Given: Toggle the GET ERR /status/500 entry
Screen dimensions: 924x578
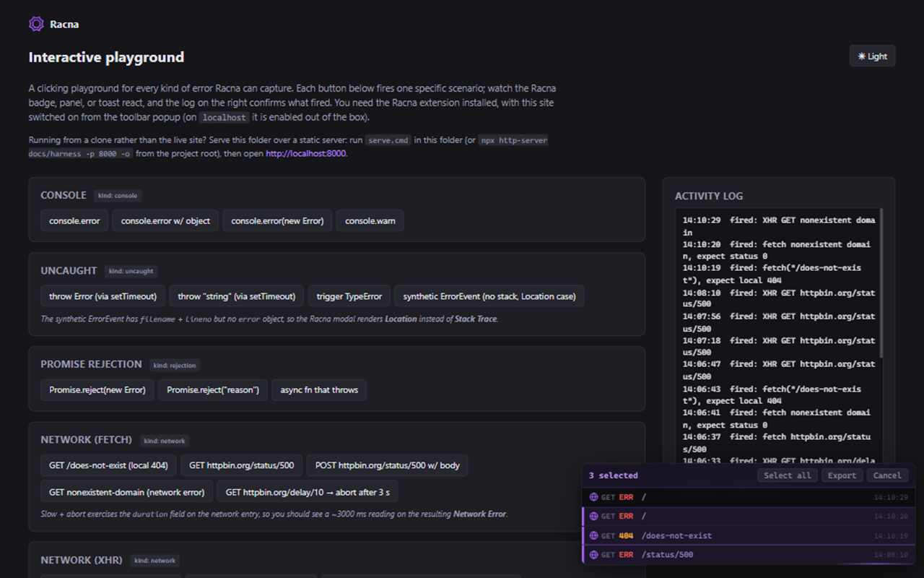Looking at the screenshot, I should tap(749, 555).
